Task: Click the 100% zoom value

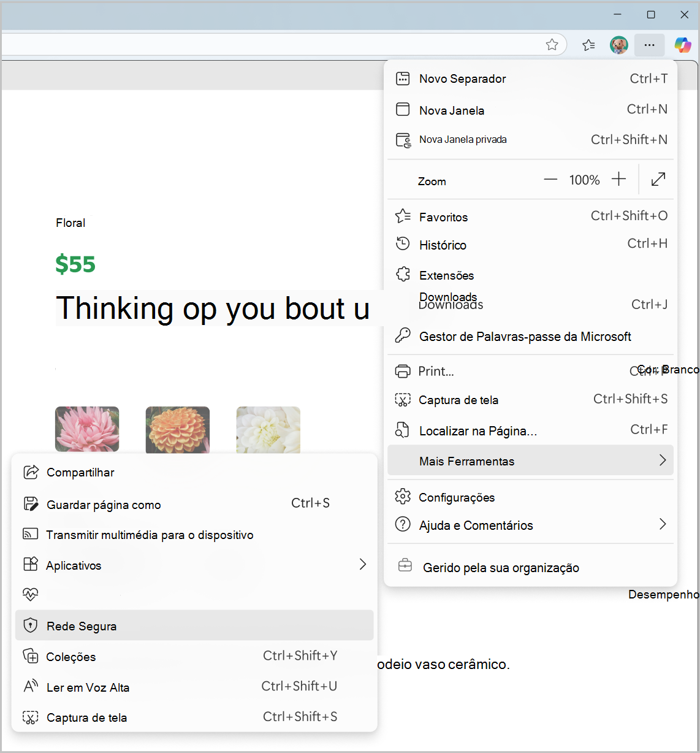Action: [584, 180]
